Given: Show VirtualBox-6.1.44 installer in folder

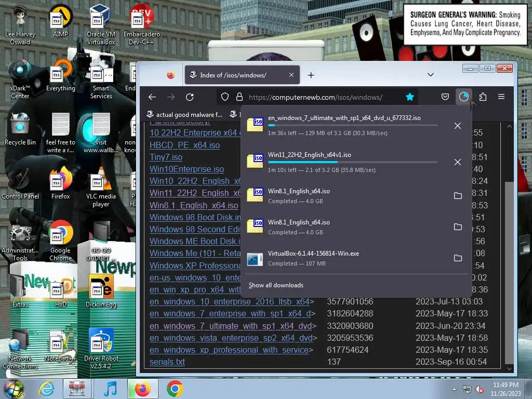Looking at the screenshot, I should [458, 258].
